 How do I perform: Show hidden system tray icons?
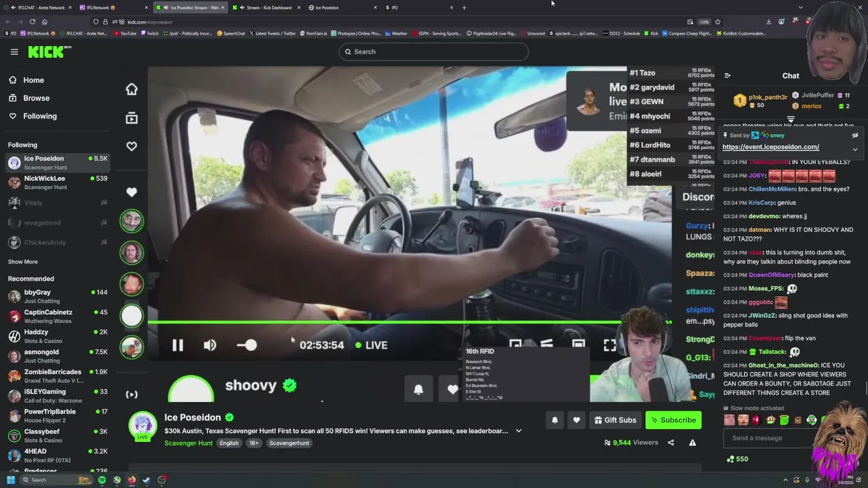point(787,480)
